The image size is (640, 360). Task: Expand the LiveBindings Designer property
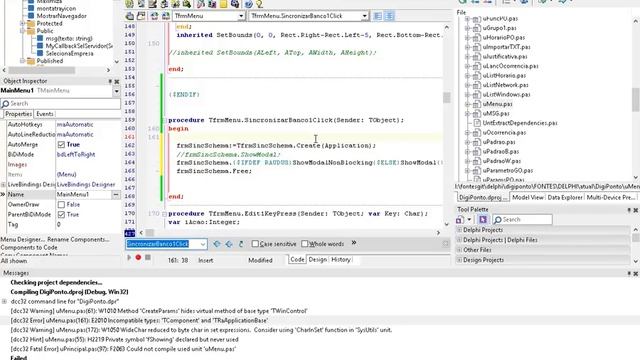pos(4,184)
